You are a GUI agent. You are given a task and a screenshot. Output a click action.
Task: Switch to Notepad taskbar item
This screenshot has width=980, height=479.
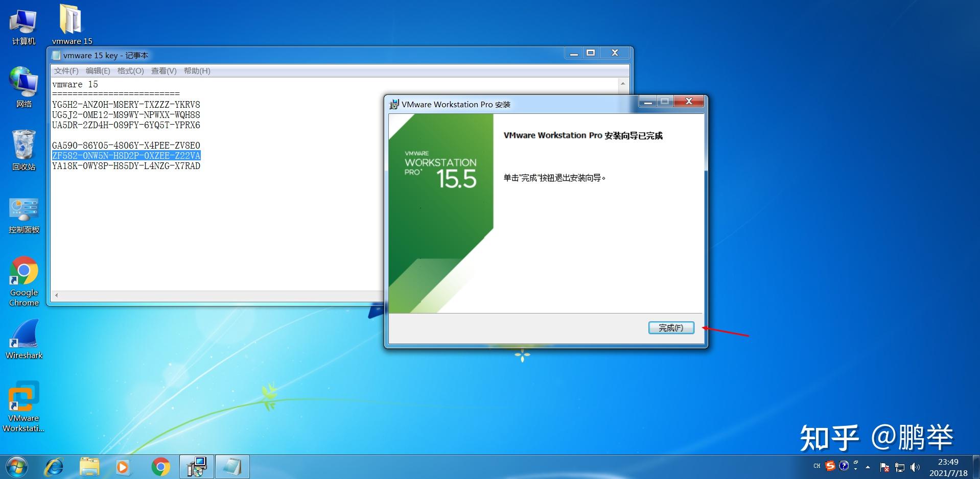point(232,467)
